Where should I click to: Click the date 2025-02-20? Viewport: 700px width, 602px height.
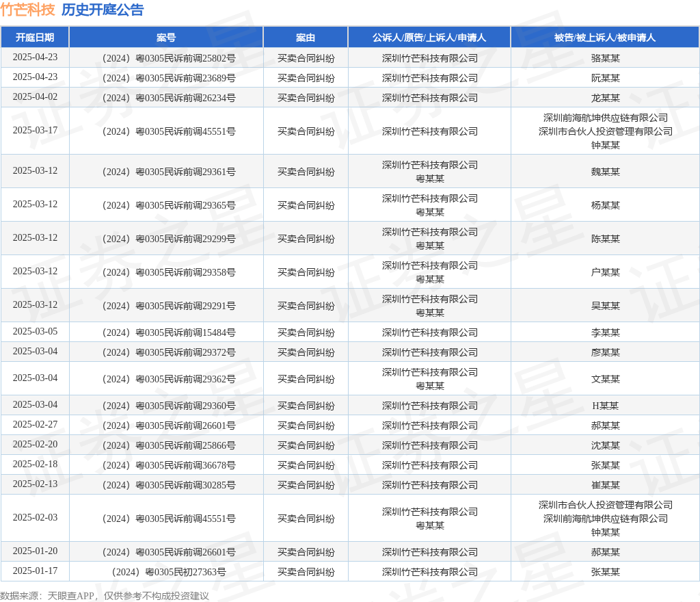(x=36, y=445)
